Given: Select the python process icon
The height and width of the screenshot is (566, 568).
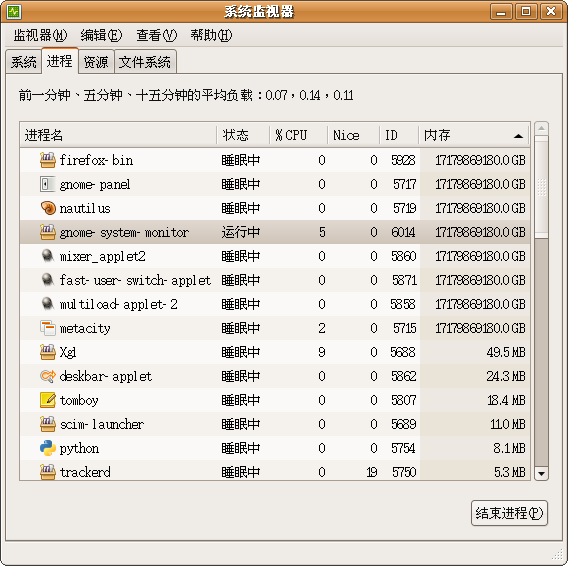Looking at the screenshot, I should pos(47,448).
